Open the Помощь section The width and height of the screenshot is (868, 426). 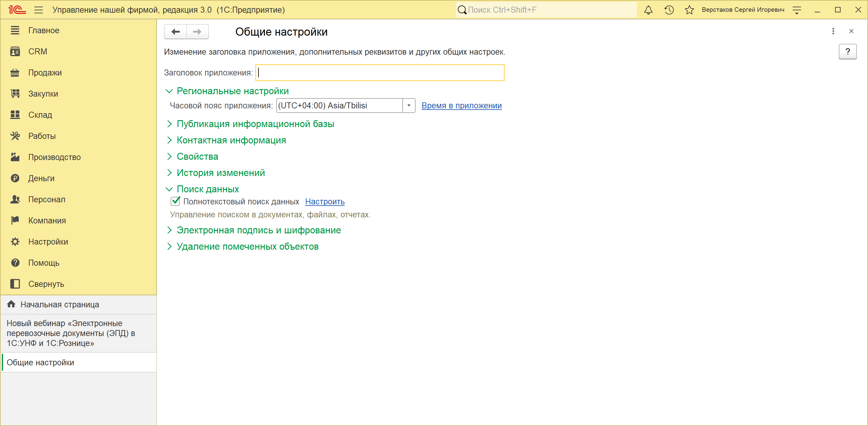(78, 263)
